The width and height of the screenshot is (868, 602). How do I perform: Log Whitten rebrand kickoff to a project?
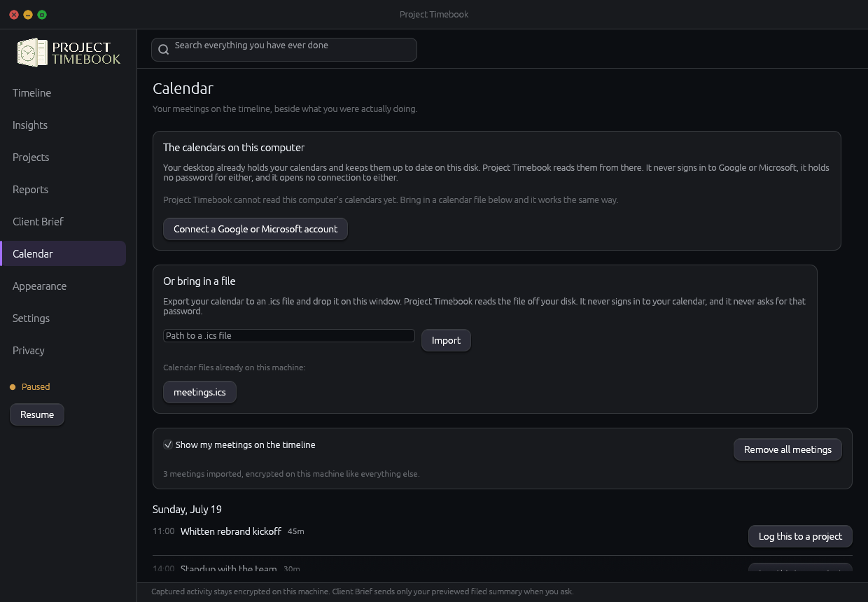800,536
